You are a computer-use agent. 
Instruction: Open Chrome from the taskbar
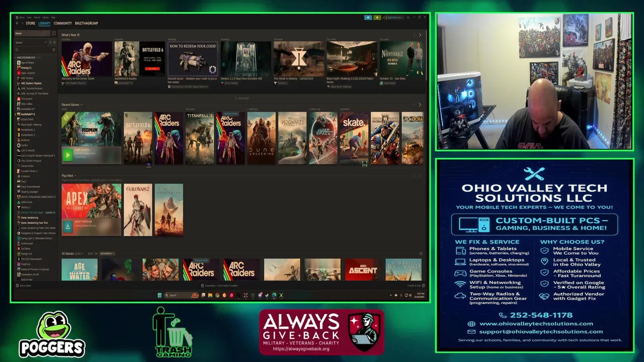(x=217, y=295)
